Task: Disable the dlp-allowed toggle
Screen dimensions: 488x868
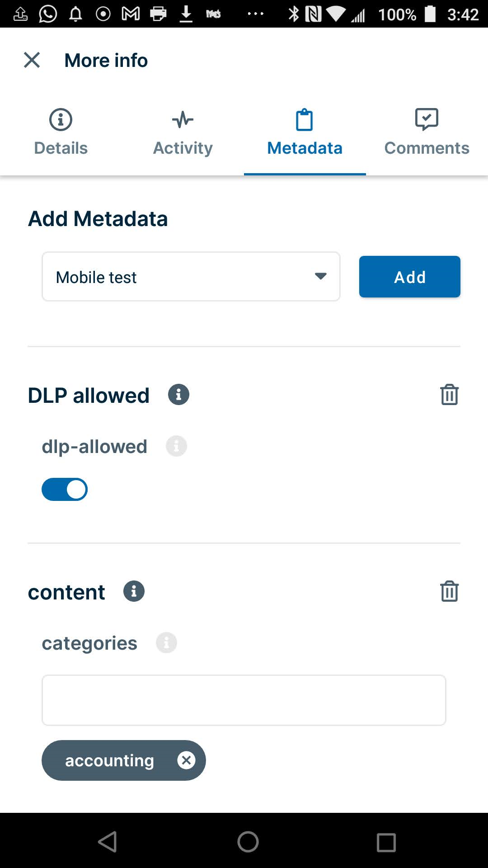Action: 65,489
